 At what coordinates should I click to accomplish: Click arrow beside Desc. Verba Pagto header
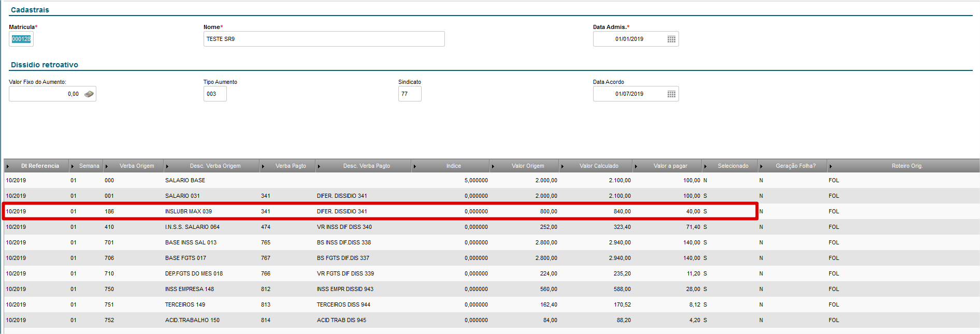tap(319, 166)
